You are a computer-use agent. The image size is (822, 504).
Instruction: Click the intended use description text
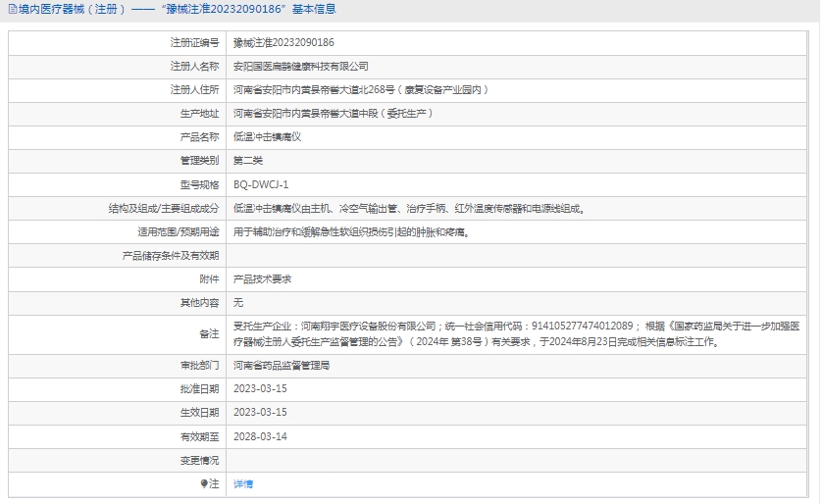[350, 232]
